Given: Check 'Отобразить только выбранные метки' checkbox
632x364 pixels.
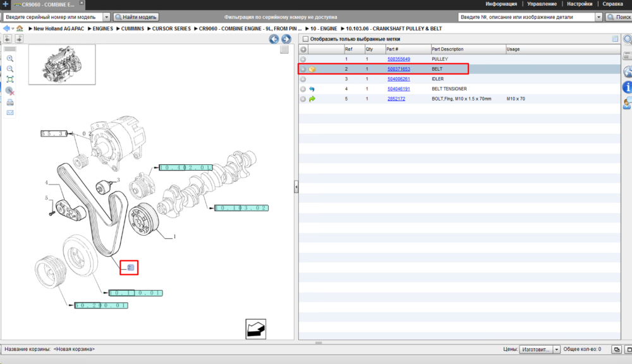Looking at the screenshot, I should [x=305, y=39].
